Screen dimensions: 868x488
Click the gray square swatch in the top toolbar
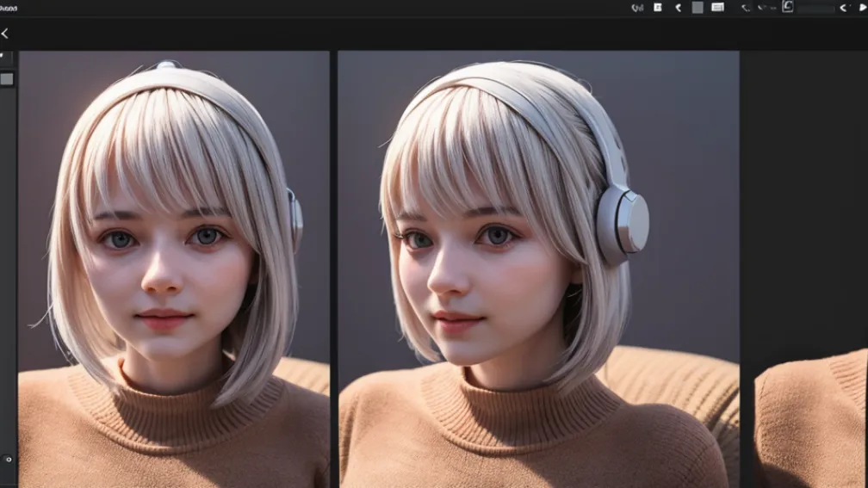pos(697,7)
